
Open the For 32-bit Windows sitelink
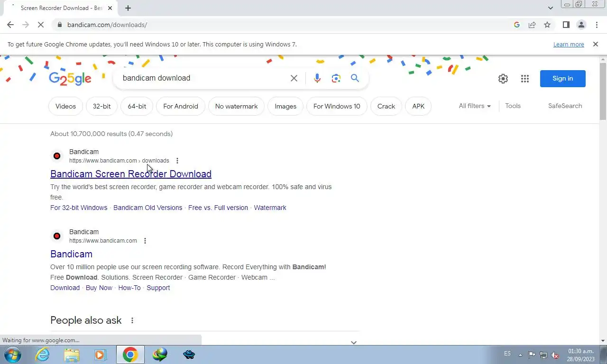(x=79, y=208)
